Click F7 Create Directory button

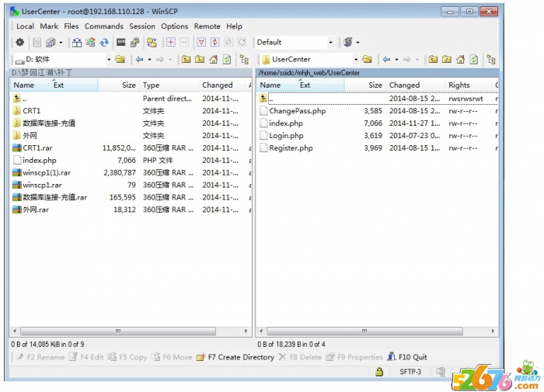(x=235, y=357)
